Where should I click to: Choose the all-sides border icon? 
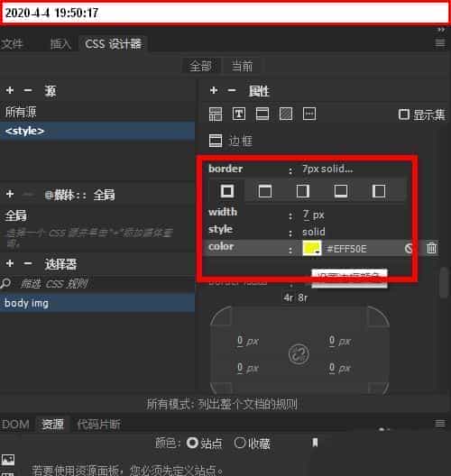(227, 191)
